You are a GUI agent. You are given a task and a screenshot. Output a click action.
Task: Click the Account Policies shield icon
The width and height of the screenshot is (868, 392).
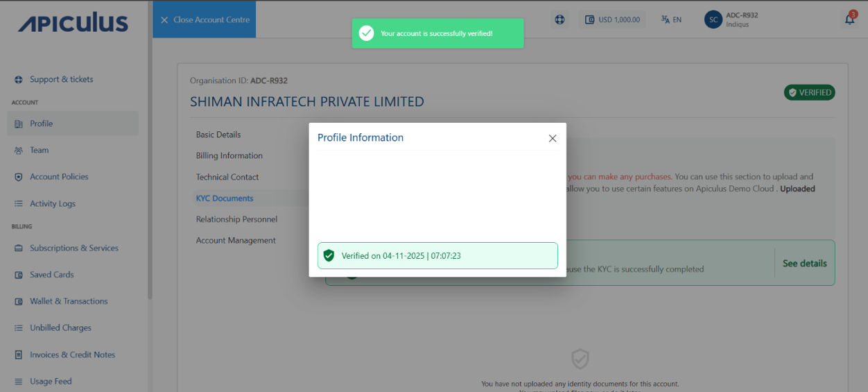click(19, 177)
